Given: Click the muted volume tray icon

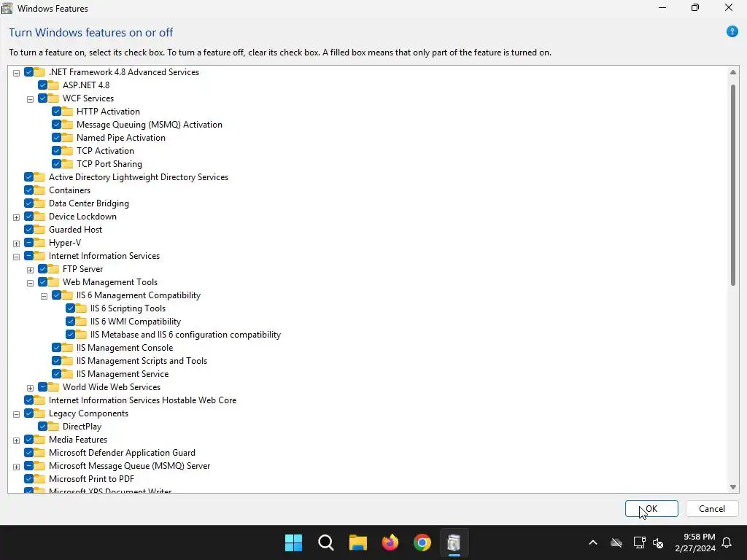Looking at the screenshot, I should click(658, 542).
